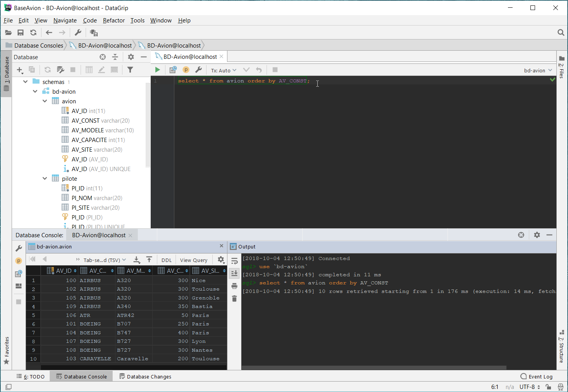The height and width of the screenshot is (392, 568).
Task: Open the Refactor menu
Action: [114, 20]
